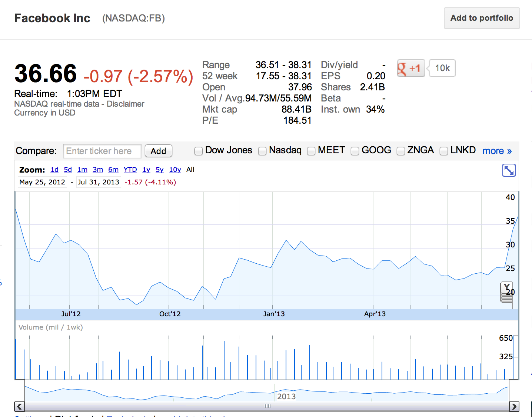Viewport: 532px width, 417px height.
Task: Expand the chart to fullscreen view
Action: pos(509,170)
